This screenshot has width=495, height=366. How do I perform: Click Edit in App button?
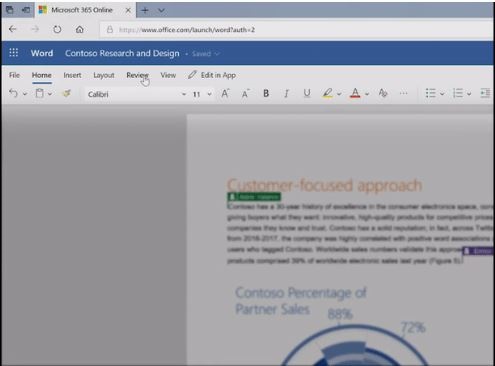(x=212, y=75)
